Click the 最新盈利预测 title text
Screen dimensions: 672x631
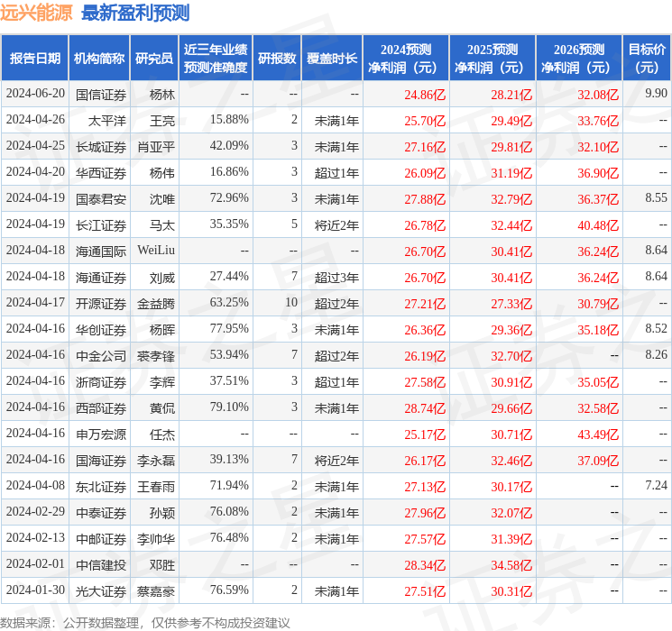[x=135, y=13]
